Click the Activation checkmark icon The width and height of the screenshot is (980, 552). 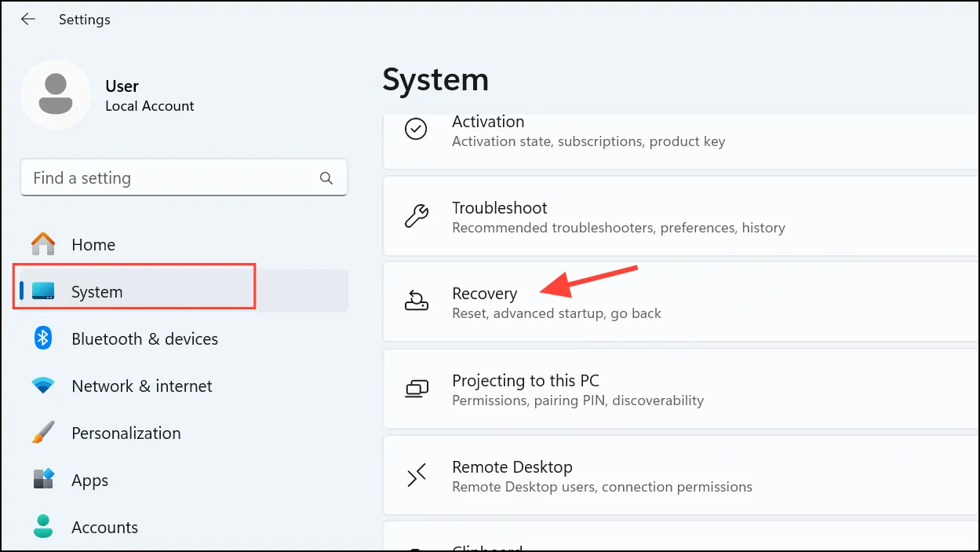[416, 130]
